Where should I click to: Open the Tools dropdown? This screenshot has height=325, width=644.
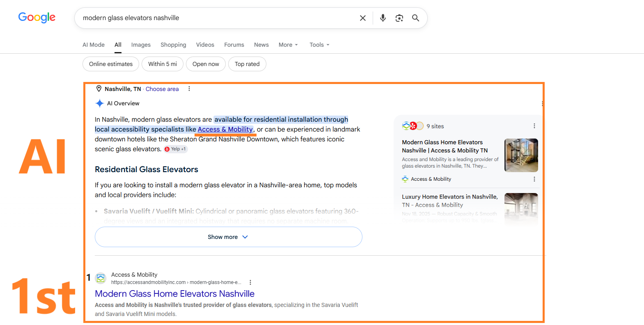319,45
